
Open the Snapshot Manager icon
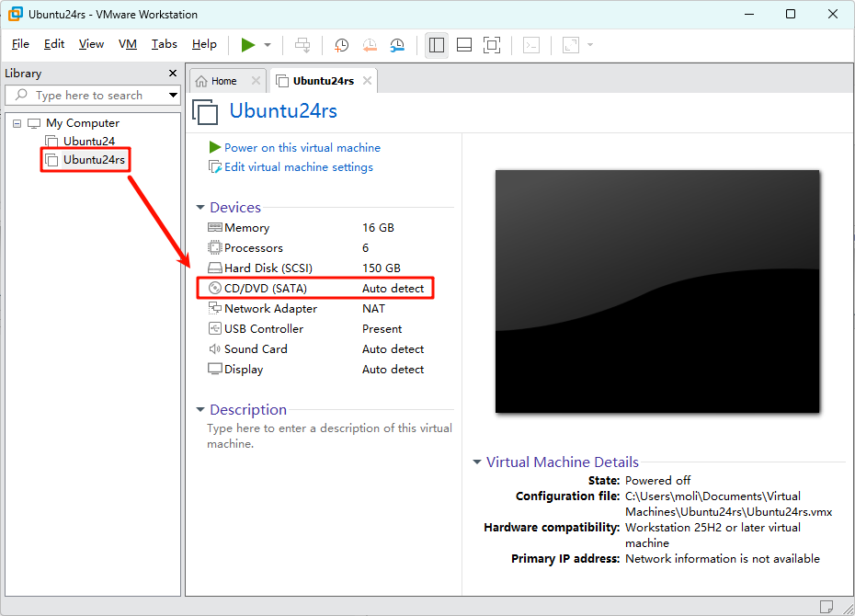click(397, 45)
